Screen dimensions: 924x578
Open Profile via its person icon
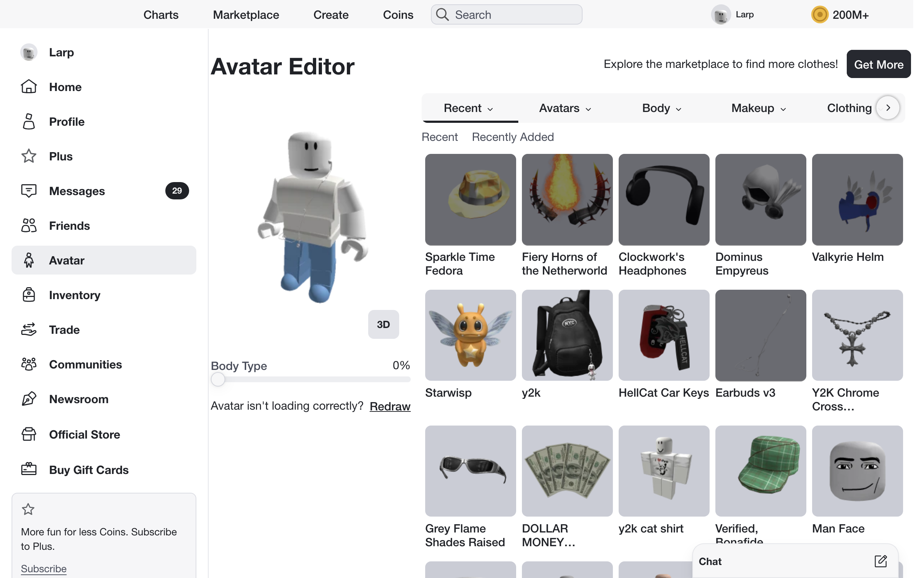point(29,122)
